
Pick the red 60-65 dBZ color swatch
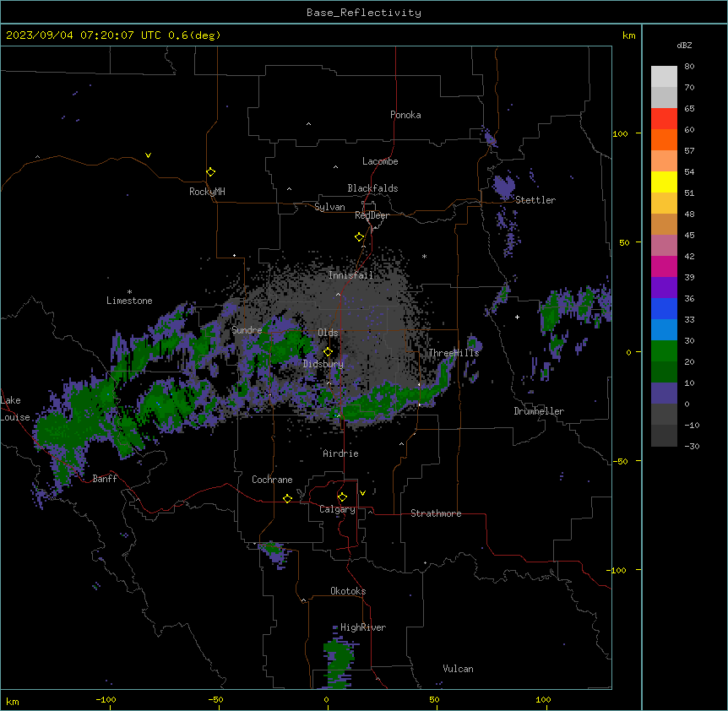(x=664, y=118)
